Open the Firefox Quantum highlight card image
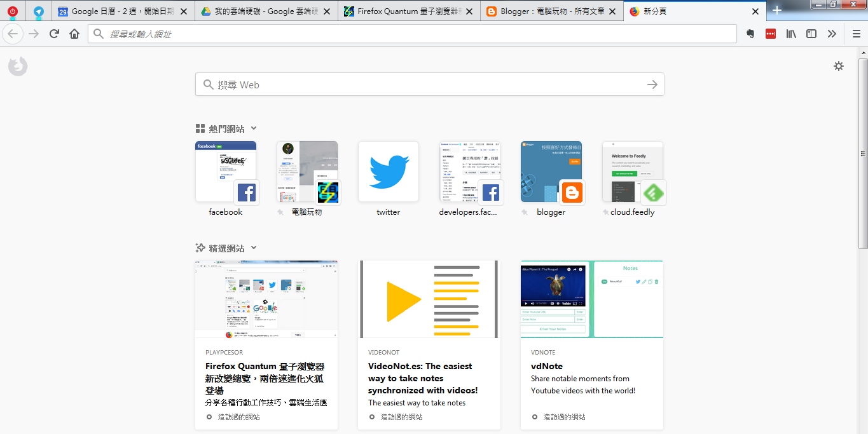Image resolution: width=868 pixels, height=434 pixels. [x=266, y=299]
